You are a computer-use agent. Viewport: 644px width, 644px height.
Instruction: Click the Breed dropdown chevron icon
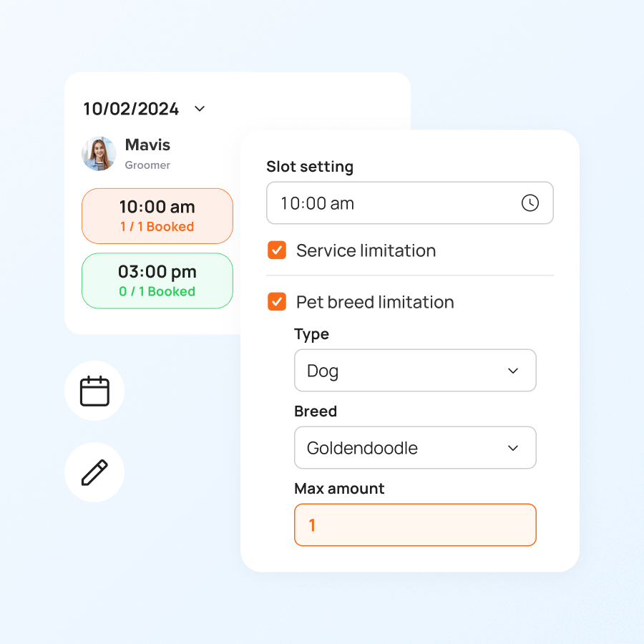[512, 448]
